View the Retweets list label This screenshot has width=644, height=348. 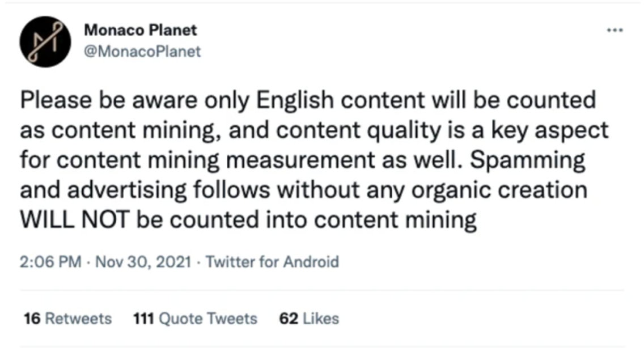point(78,319)
